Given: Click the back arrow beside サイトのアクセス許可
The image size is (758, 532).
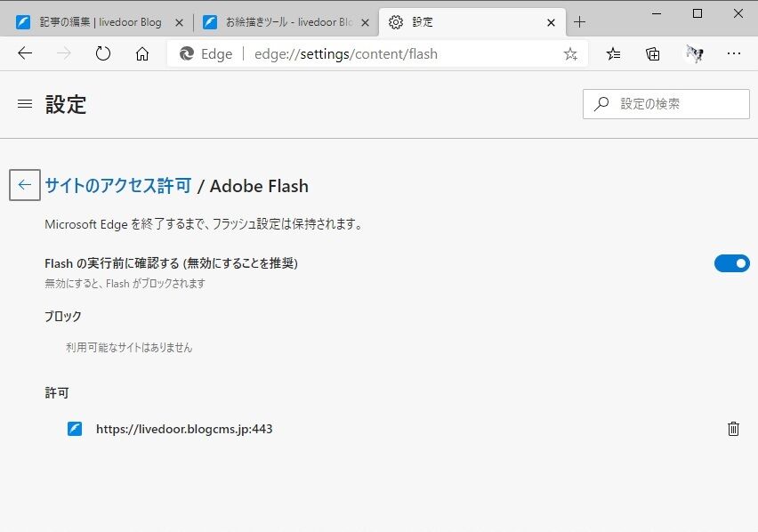Looking at the screenshot, I should click(x=25, y=184).
